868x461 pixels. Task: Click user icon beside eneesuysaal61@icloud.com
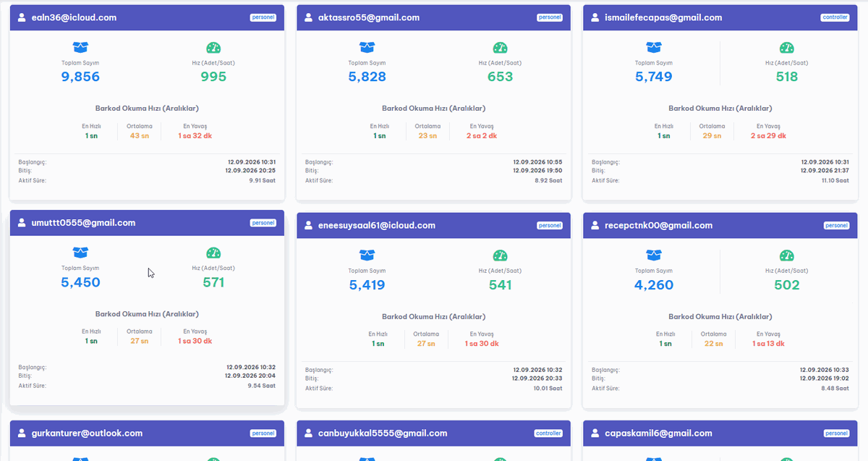[309, 225]
